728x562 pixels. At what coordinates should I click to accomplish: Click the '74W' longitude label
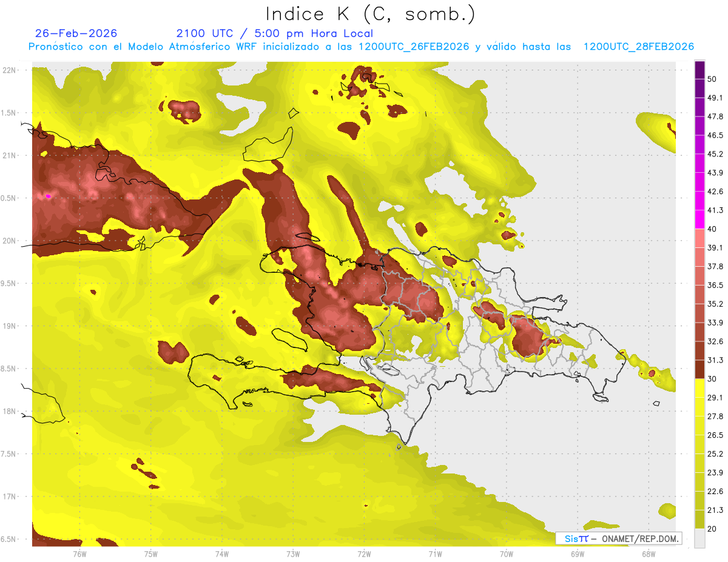pos(222,554)
